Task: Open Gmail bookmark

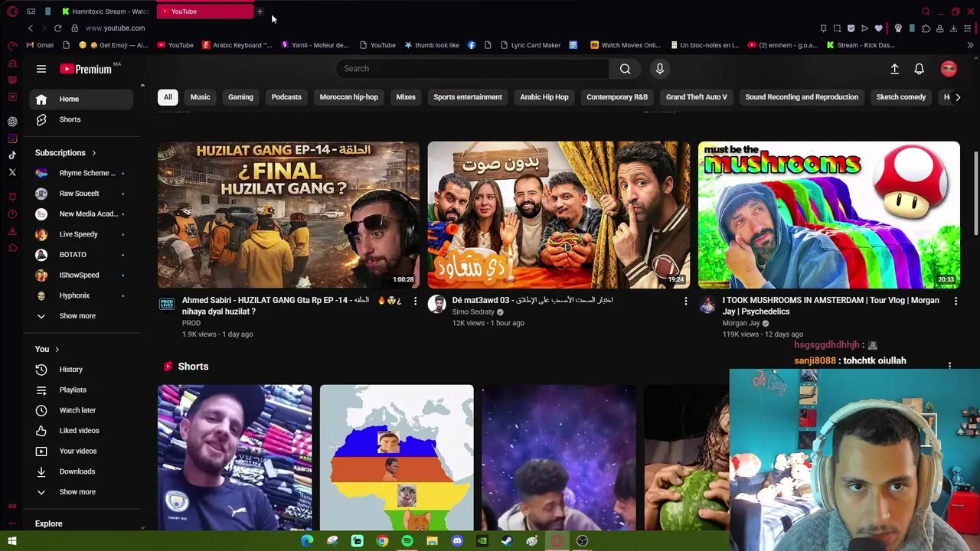Action: [x=40, y=45]
